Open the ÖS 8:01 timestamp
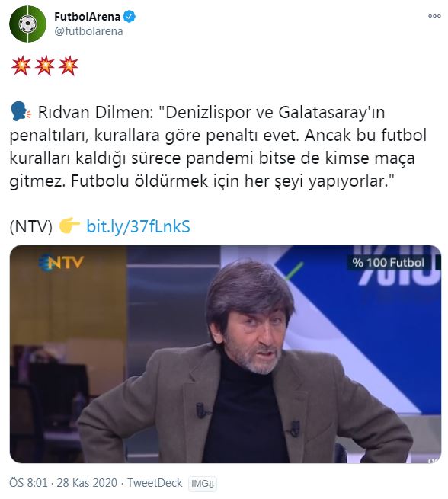 click(x=28, y=483)
